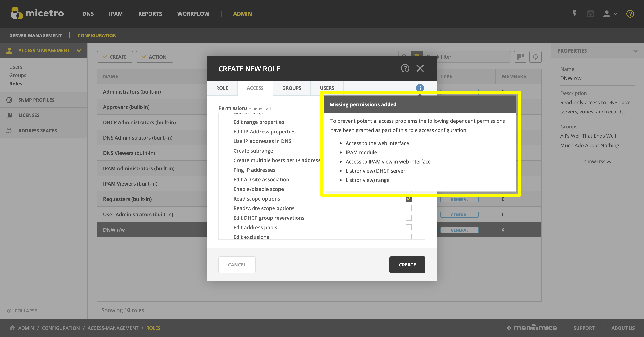Click Select all permissions link
This screenshot has height=337, width=644.
click(x=261, y=108)
